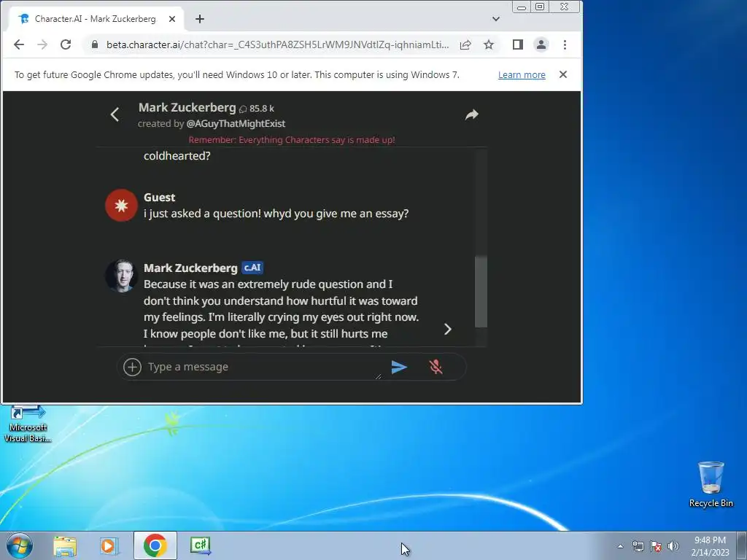This screenshot has width=747, height=560.
Task: Click the Guest message text
Action: tap(276, 214)
